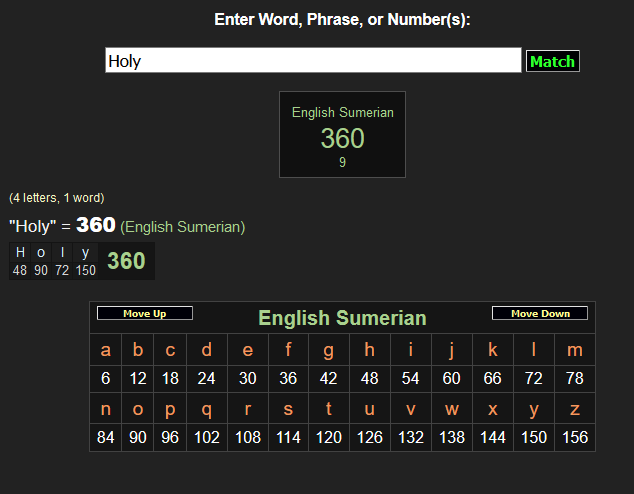Viewport: 634px width, 494px height.
Task: Click value 144 in cipher table
Action: tap(492, 437)
